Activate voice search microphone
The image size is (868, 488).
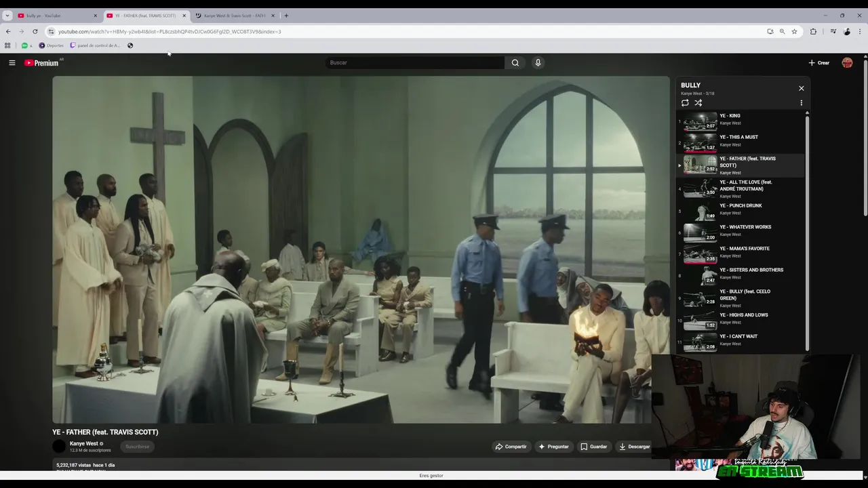click(x=538, y=62)
